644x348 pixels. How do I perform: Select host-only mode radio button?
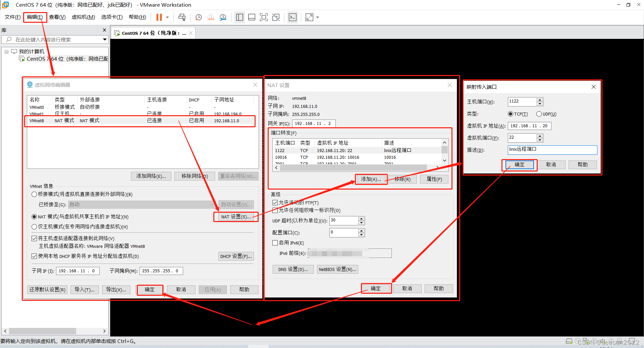[34, 227]
